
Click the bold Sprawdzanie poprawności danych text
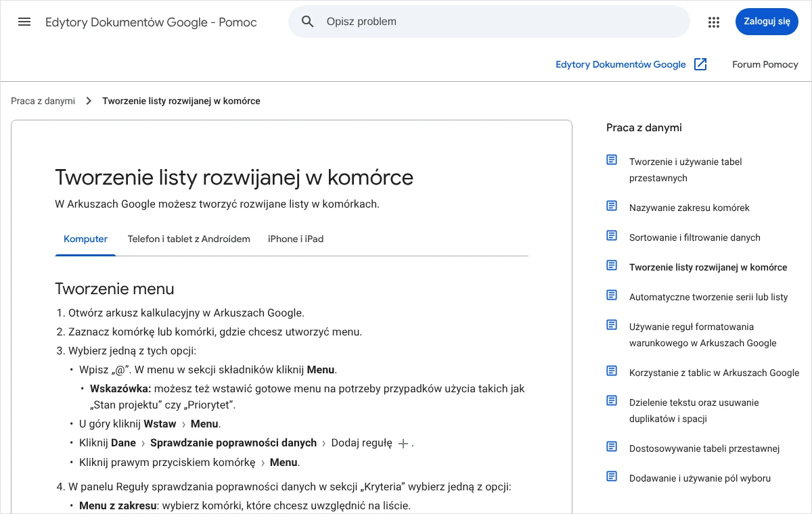pos(233,443)
